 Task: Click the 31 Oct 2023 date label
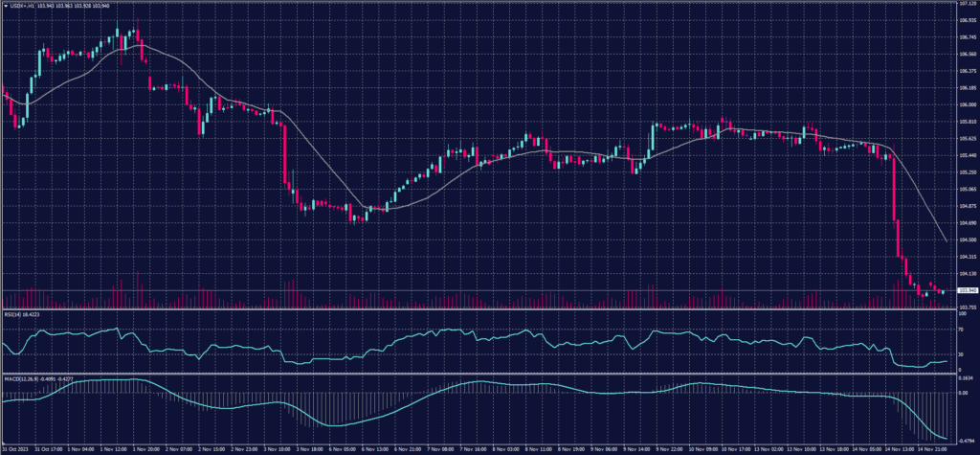14,447
